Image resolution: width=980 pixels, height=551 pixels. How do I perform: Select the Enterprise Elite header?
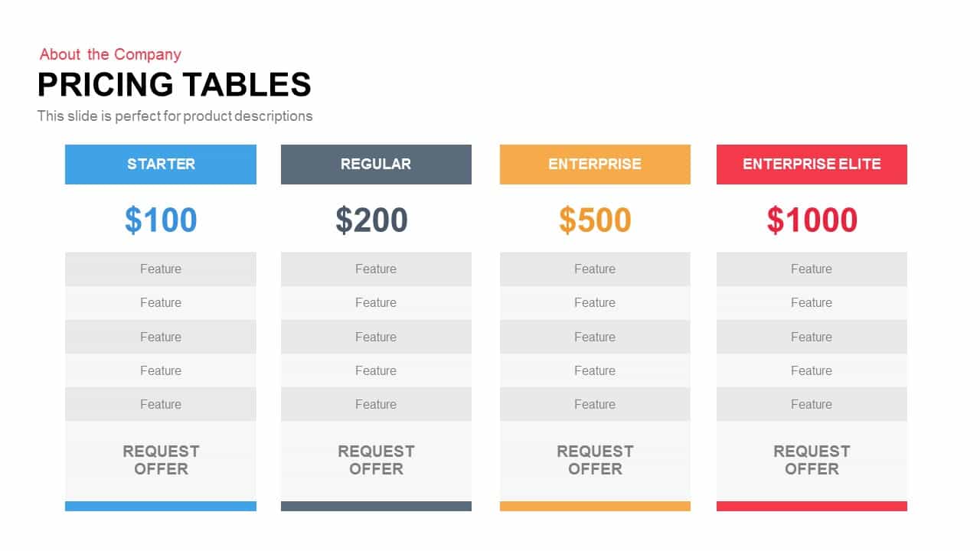click(812, 164)
